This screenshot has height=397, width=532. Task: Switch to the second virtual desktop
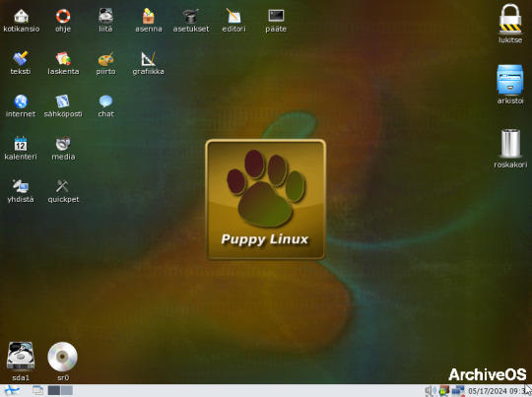67,390
